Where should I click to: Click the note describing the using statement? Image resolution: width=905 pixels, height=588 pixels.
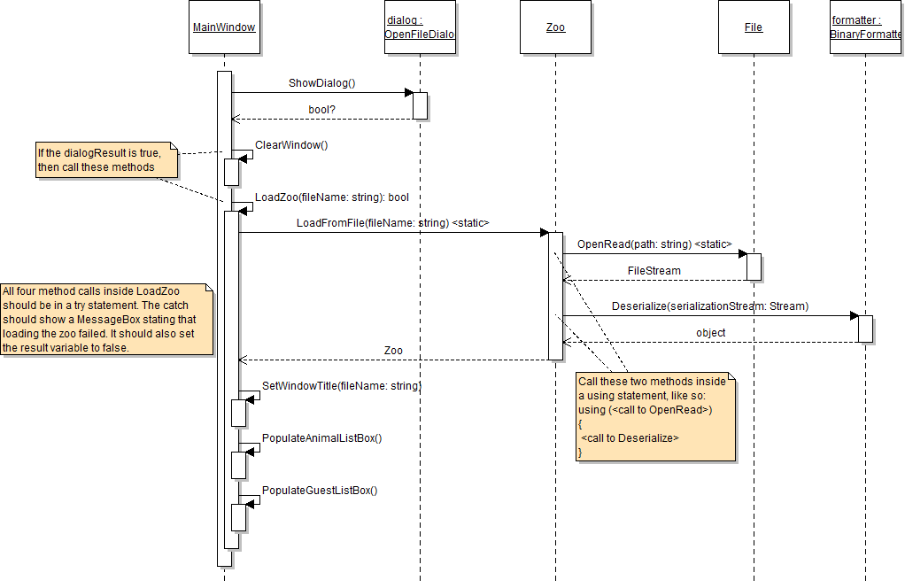655,416
